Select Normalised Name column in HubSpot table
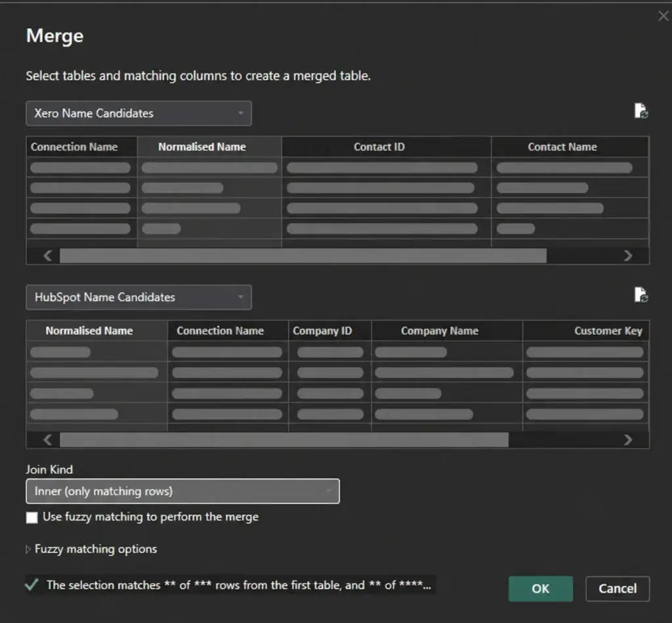The width and height of the screenshot is (672, 623). pyautogui.click(x=97, y=331)
